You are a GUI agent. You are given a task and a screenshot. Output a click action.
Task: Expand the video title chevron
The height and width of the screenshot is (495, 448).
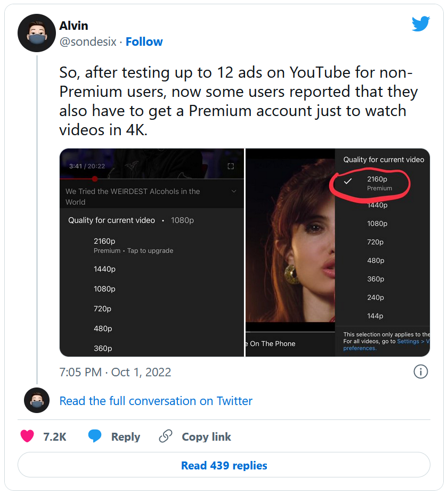233,191
